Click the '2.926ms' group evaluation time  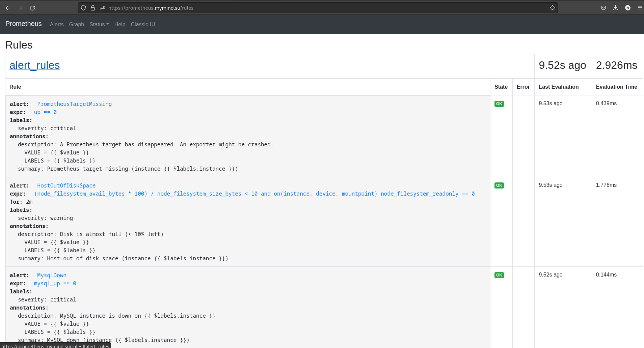click(x=616, y=65)
